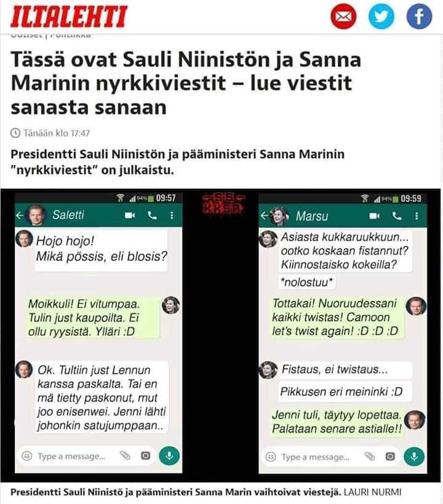Image resolution: width=443 pixels, height=504 pixels.
Task: Start voice call in Marsu chat
Action: [x=397, y=216]
